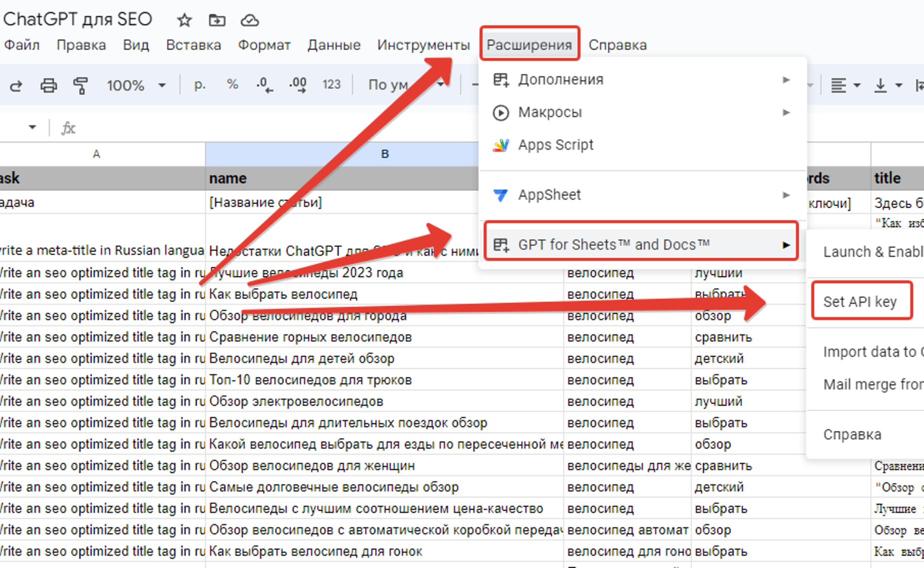Viewport: 924px width, 568px height.
Task: Open the Вид menu
Action: coord(136,45)
